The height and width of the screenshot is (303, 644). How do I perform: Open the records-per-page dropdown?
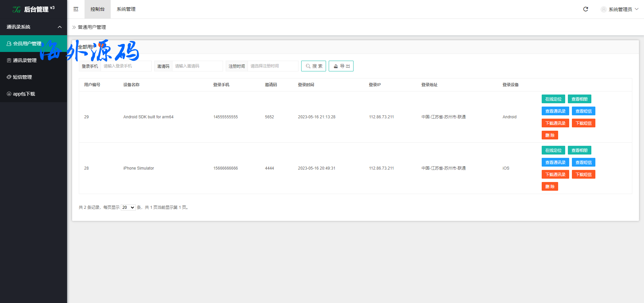128,207
